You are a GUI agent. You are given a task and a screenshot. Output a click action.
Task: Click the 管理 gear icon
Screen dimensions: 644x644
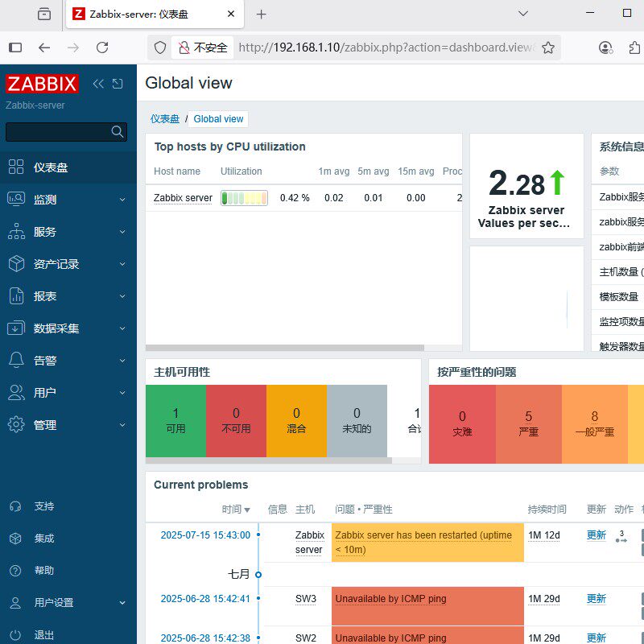click(16, 424)
